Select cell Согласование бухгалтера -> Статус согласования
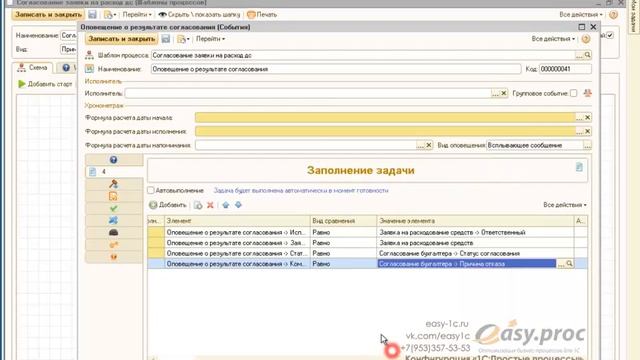The image size is (640, 360). 475,253
